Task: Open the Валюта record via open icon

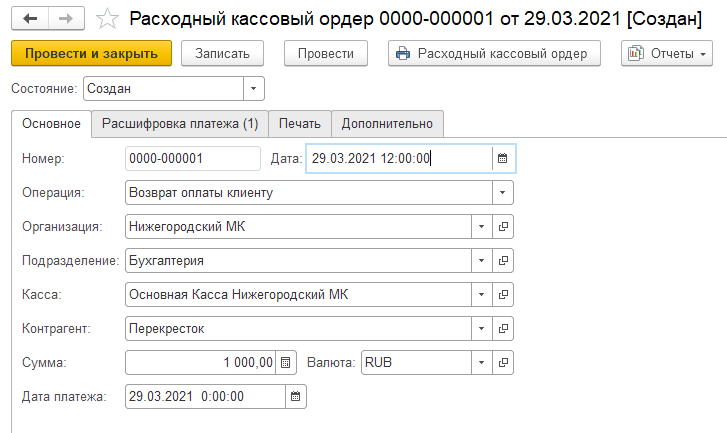Action: tap(503, 362)
